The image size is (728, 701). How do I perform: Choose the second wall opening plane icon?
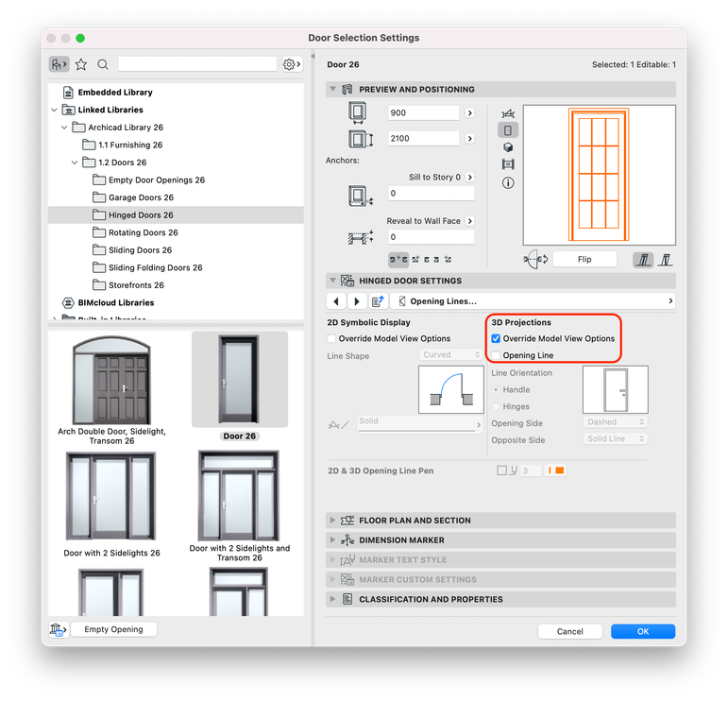(666, 259)
